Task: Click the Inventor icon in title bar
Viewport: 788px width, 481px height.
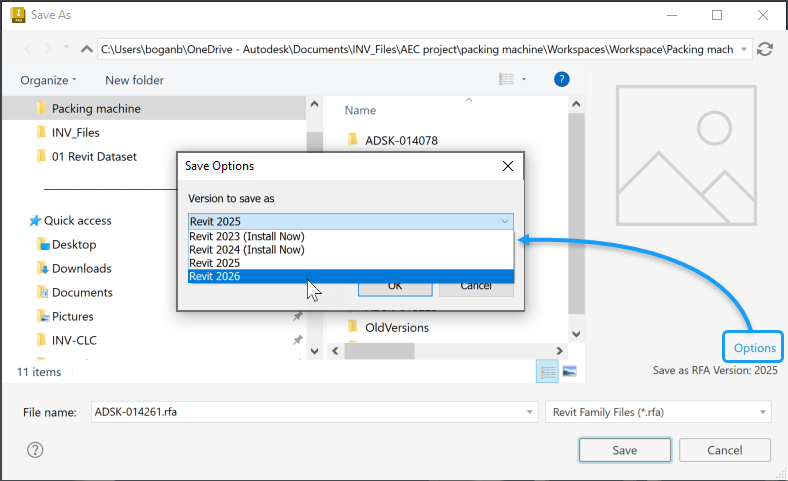Action: (x=18, y=15)
